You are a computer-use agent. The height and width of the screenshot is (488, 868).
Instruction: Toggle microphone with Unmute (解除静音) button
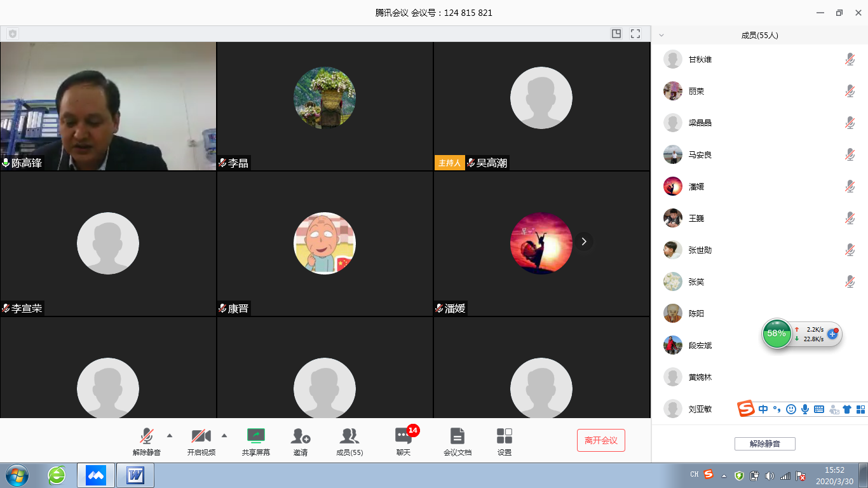pos(147,436)
